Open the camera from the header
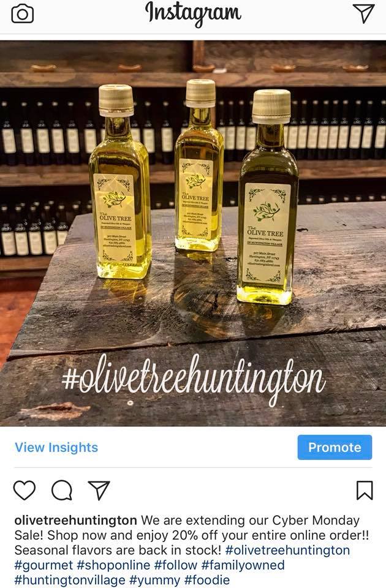This screenshot has width=386, height=588. (23, 14)
